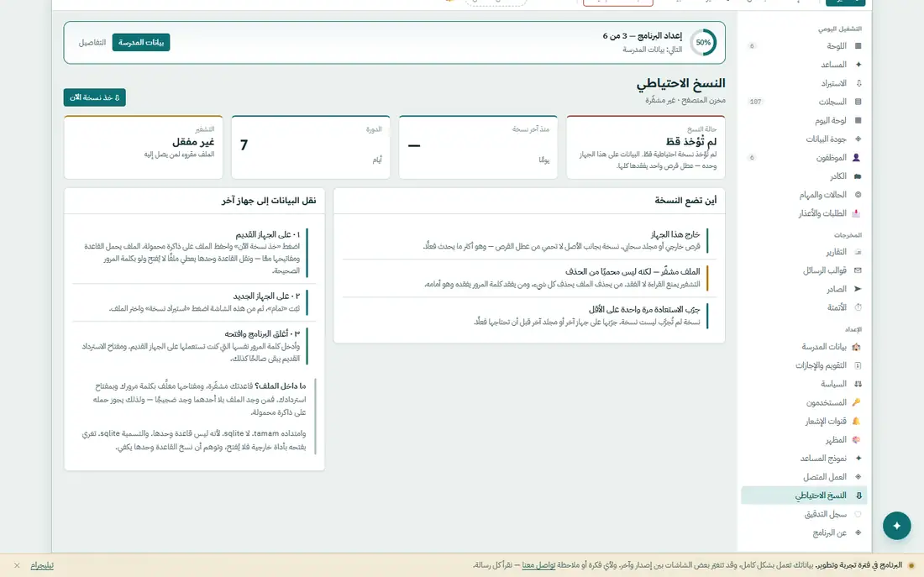Viewport: 924px width, 577px height.
Task: Open قوالب الرسائل envelope icon
Action: click(x=858, y=270)
